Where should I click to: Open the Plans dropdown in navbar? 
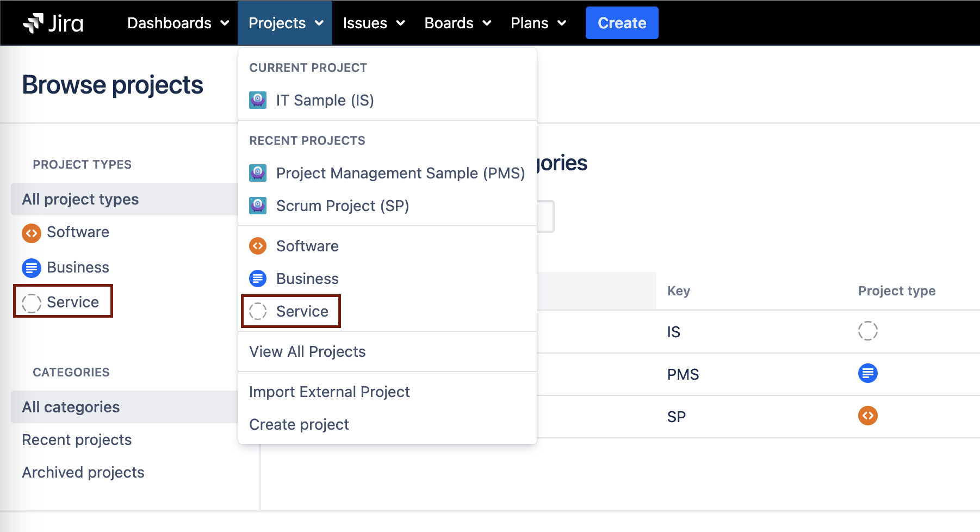tap(538, 23)
